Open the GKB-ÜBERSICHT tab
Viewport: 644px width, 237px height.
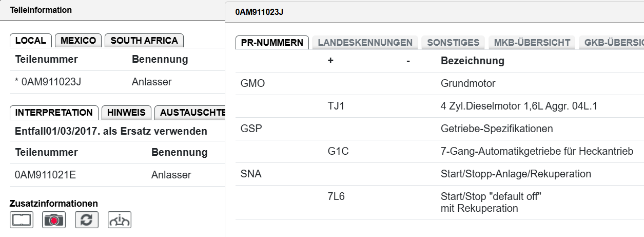[x=611, y=43]
